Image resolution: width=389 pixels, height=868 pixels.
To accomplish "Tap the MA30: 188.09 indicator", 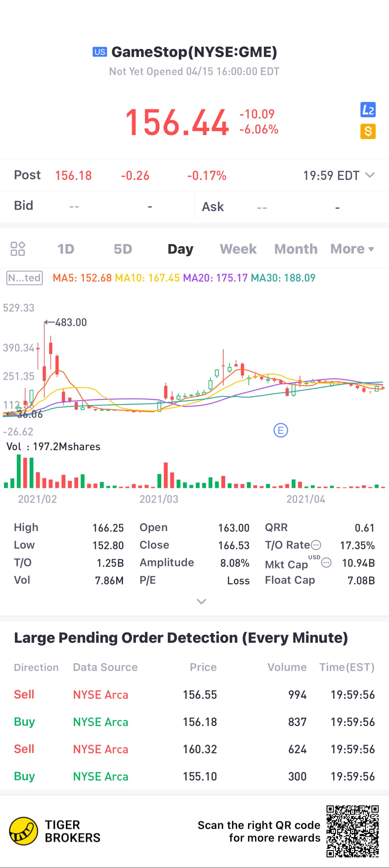I will (x=283, y=278).
